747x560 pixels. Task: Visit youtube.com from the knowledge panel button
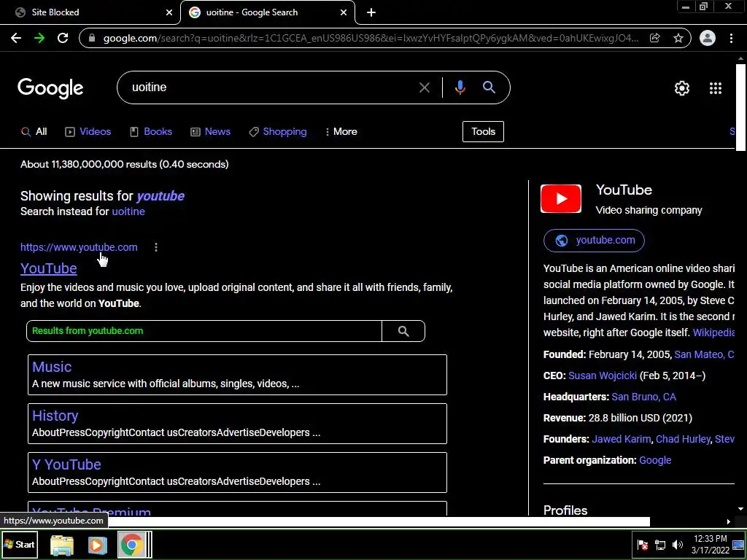click(x=594, y=241)
